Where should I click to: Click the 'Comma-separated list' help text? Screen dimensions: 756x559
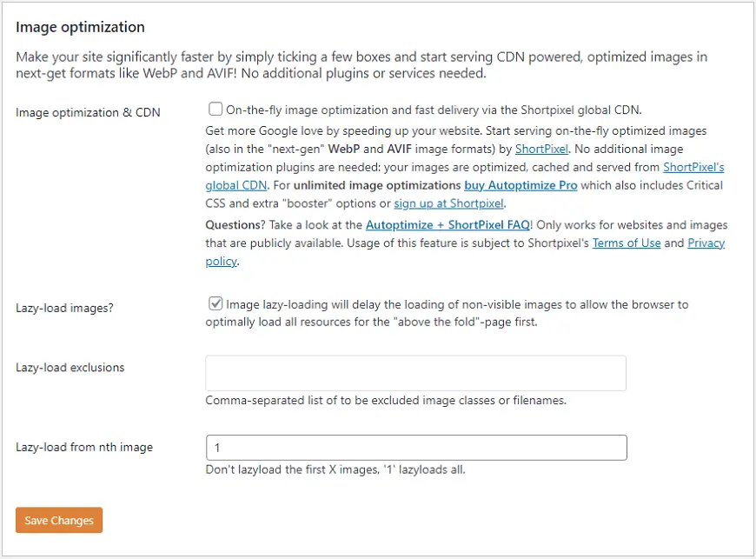[x=386, y=401]
